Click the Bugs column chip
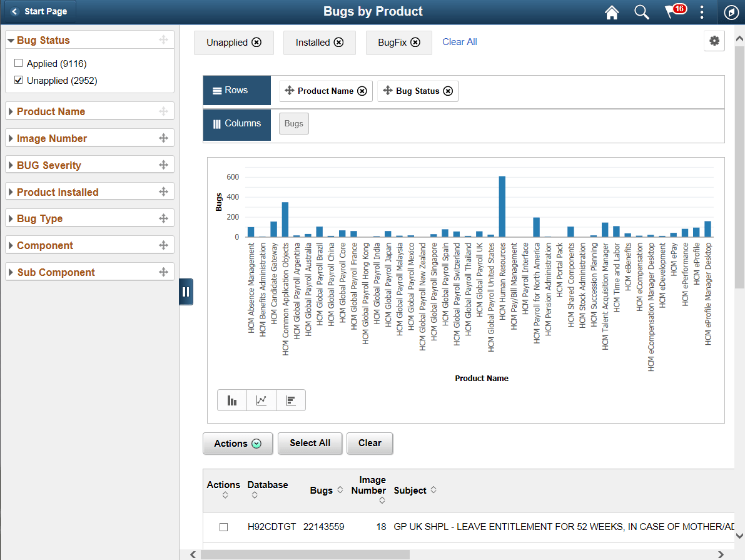This screenshot has height=560, width=745. pyautogui.click(x=293, y=124)
